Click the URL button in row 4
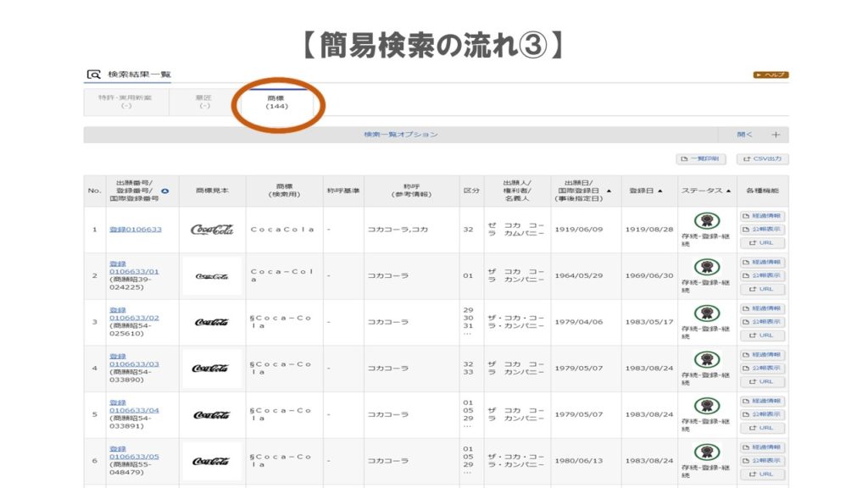The image size is (868, 488). coord(763,381)
